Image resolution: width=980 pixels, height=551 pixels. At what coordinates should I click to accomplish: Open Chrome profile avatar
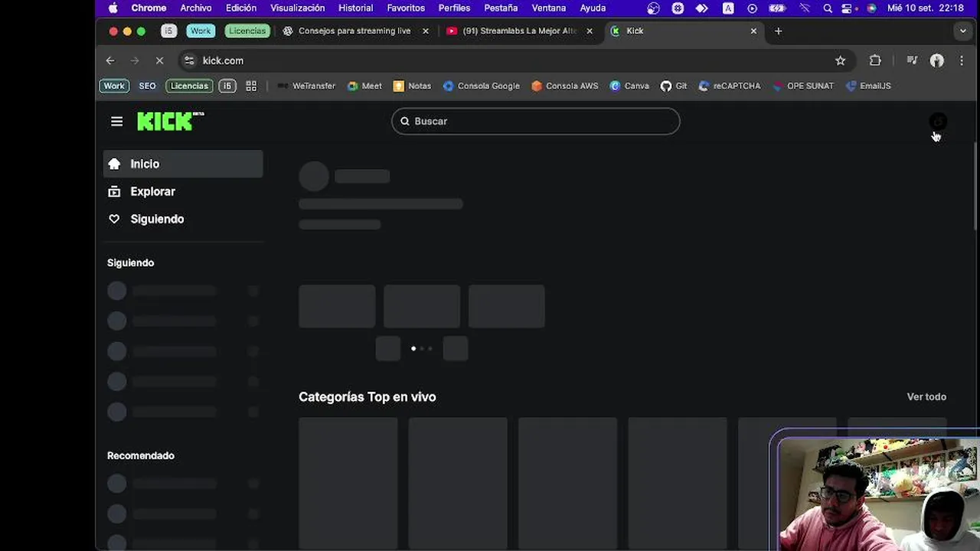(936, 60)
